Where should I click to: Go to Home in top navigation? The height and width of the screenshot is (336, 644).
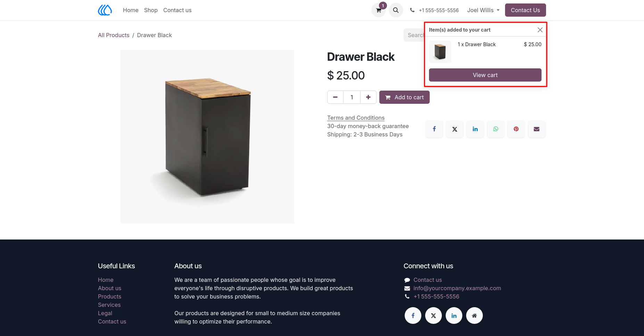131,10
